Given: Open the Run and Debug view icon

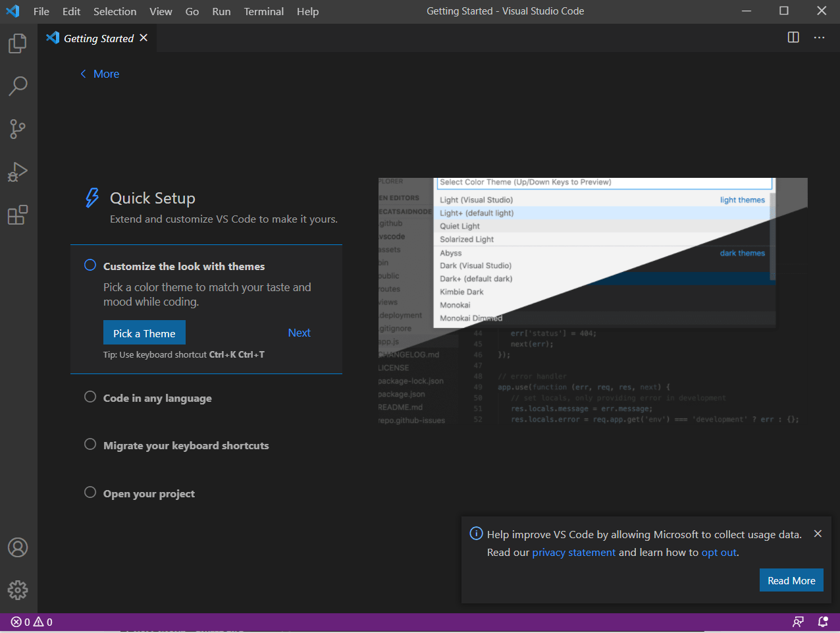Looking at the screenshot, I should (18, 171).
